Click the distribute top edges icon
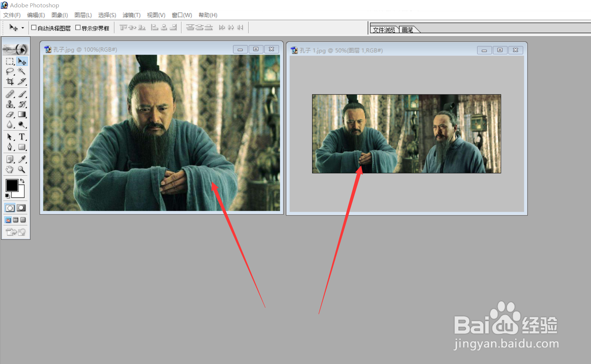Screen dimensions: 591x364 190,28
